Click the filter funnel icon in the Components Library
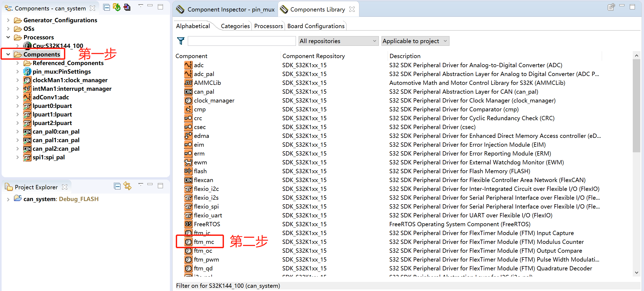Image resolution: width=644 pixels, height=291 pixels. [181, 41]
